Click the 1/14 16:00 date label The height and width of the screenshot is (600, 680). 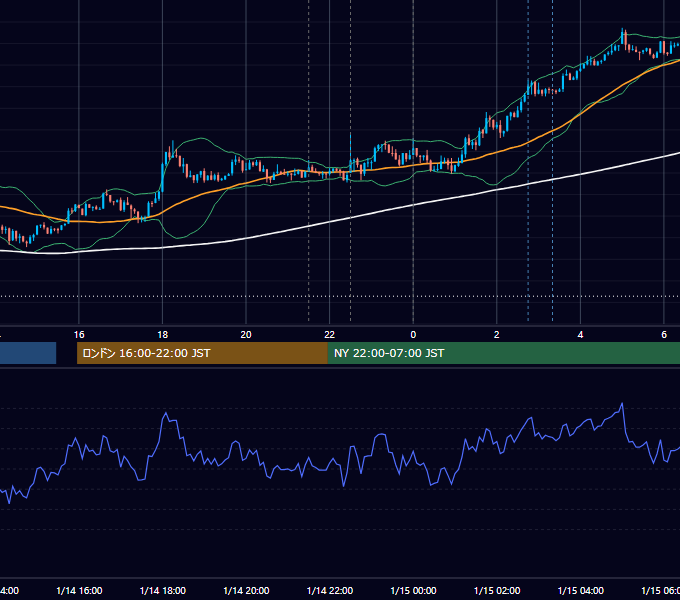pyautogui.click(x=79, y=591)
